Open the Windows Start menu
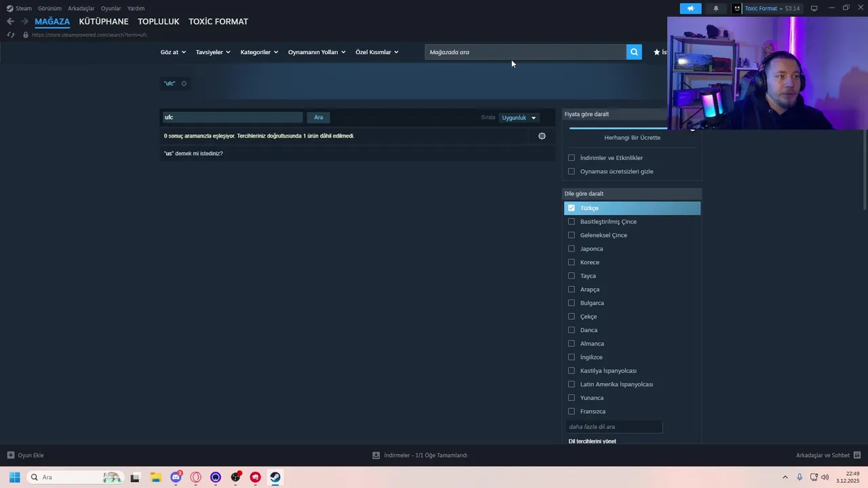Screen dimensions: 868x488 (14, 477)
